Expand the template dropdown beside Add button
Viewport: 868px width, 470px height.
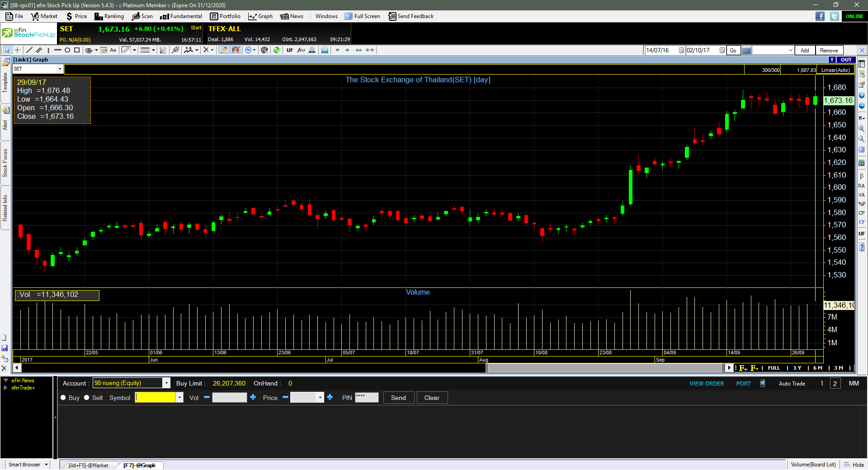[x=790, y=51]
